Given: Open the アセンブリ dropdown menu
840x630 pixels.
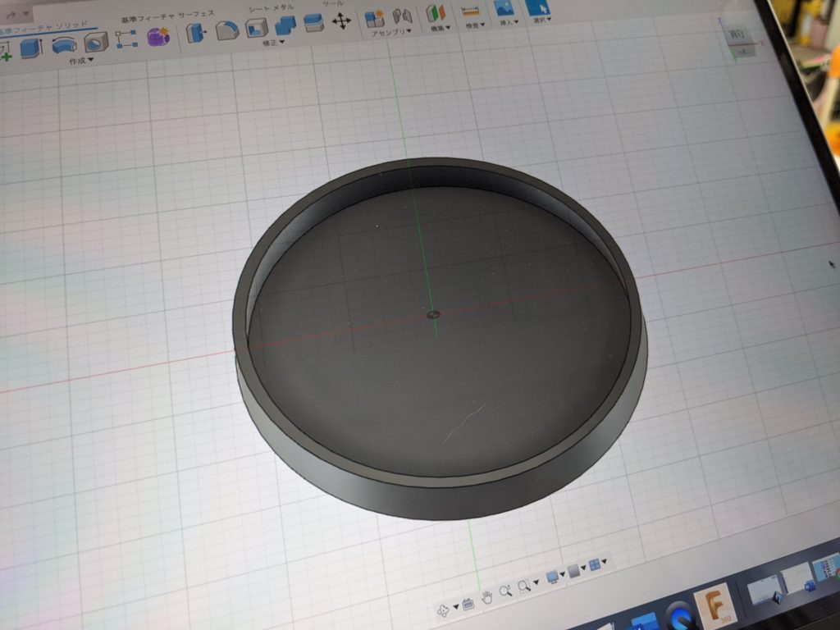Looking at the screenshot, I should click(391, 33).
